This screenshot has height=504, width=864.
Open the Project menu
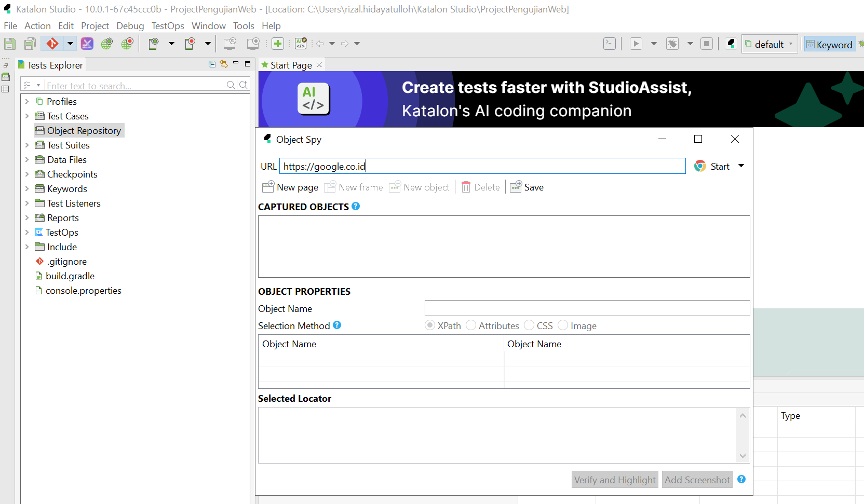click(95, 26)
